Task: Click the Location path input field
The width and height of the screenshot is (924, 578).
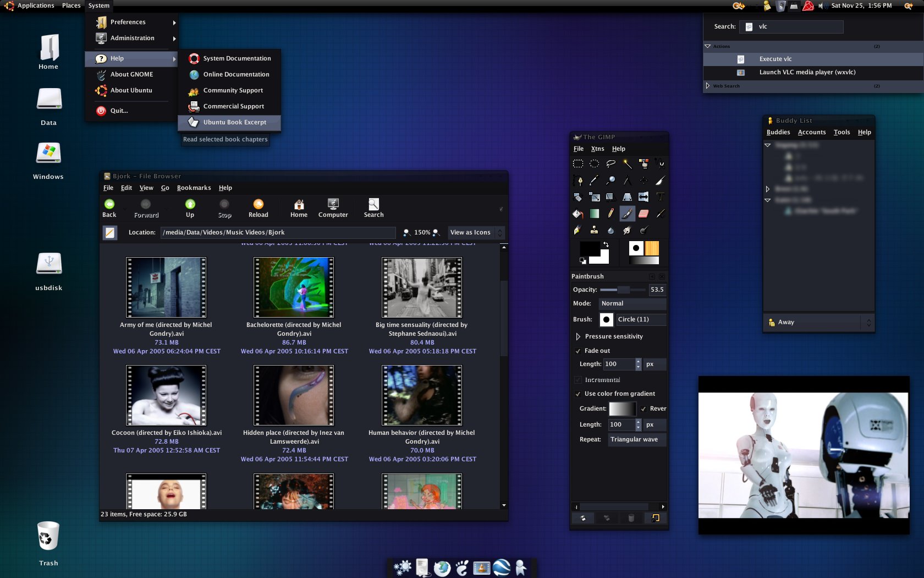Action: coord(278,232)
